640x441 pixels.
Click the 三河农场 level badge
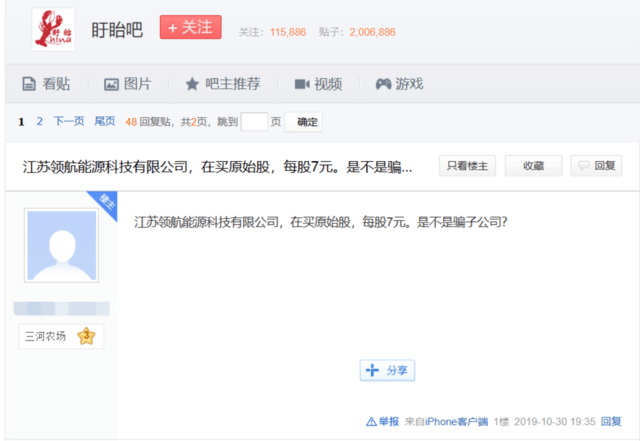point(60,336)
